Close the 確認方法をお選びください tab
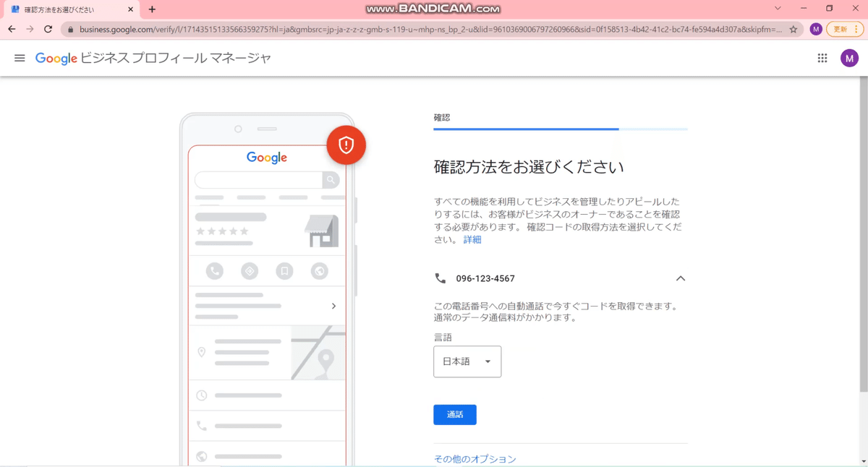The image size is (868, 467). 131,9
